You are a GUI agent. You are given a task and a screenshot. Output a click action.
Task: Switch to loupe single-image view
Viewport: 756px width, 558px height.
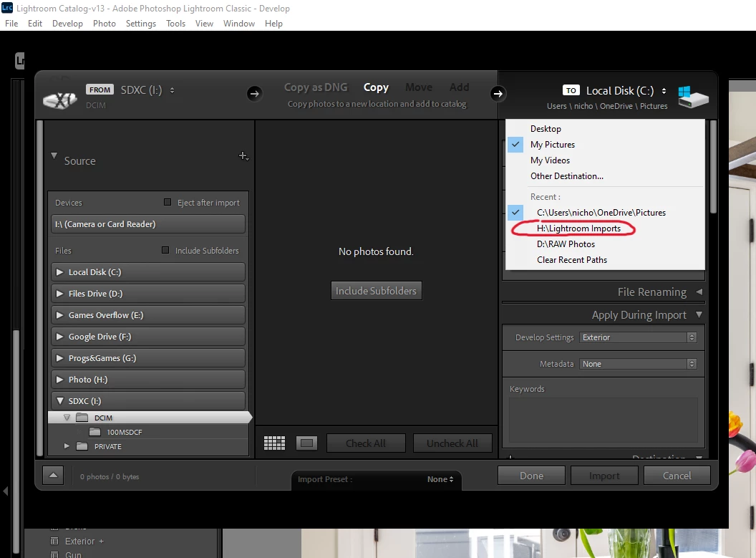(x=306, y=443)
